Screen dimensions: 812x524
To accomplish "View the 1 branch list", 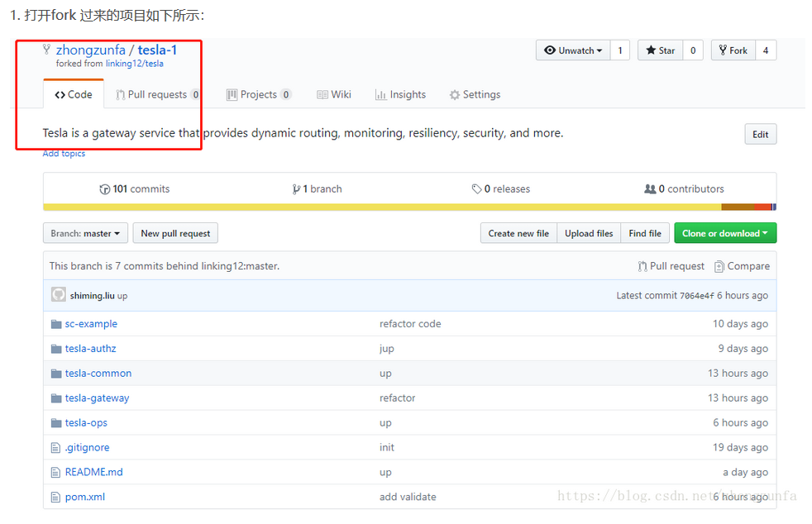I will [x=317, y=189].
